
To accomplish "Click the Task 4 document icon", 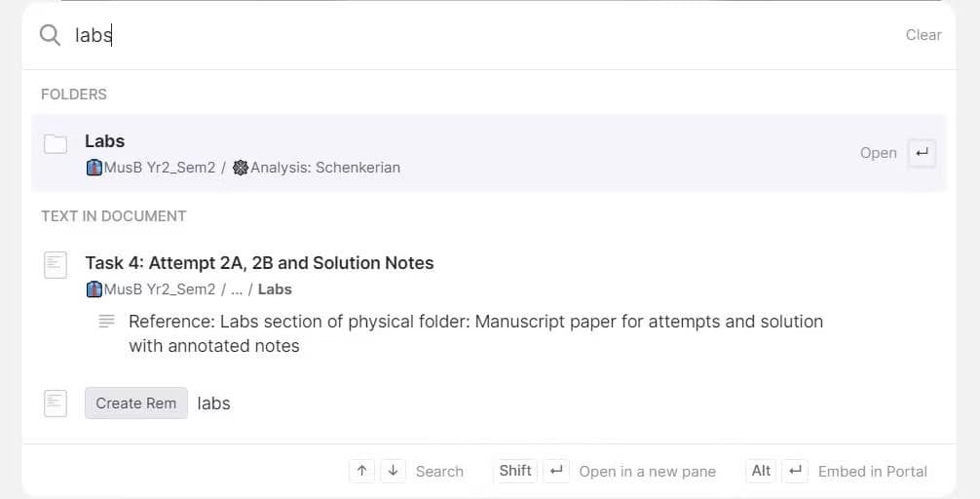I will coord(56,265).
